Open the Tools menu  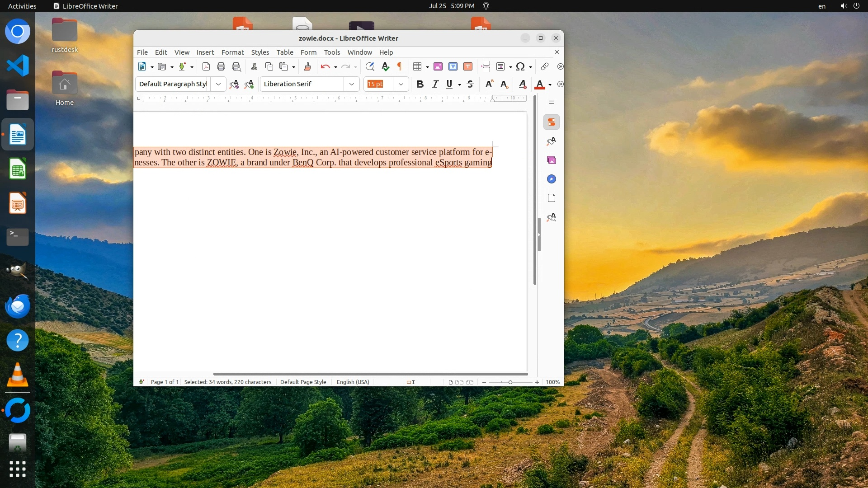pos(332,52)
